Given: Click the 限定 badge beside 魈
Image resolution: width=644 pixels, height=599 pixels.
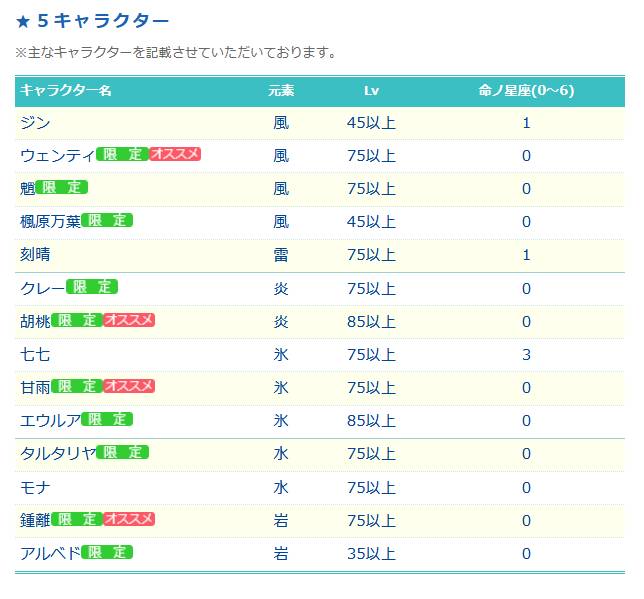Looking at the screenshot, I should 62,187.
